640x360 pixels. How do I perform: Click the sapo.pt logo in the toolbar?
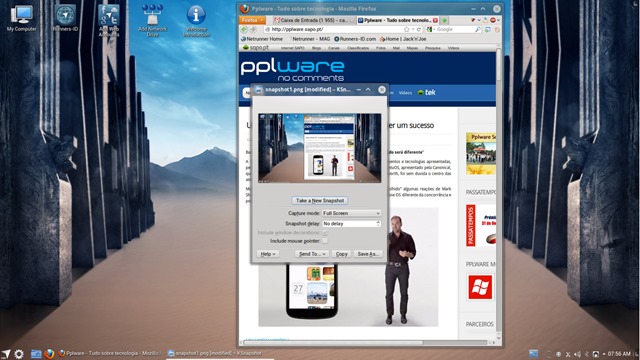256,48
